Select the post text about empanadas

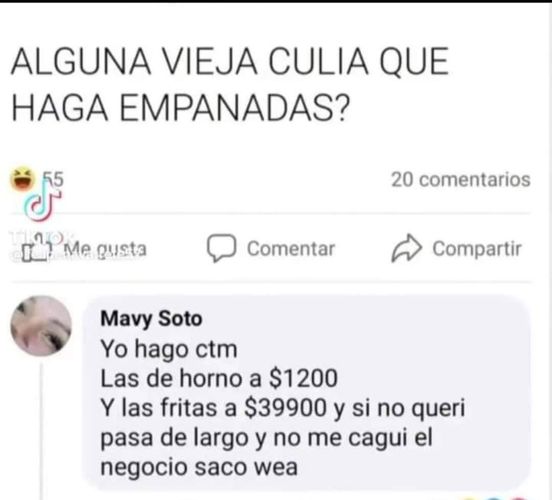[x=230, y=85]
